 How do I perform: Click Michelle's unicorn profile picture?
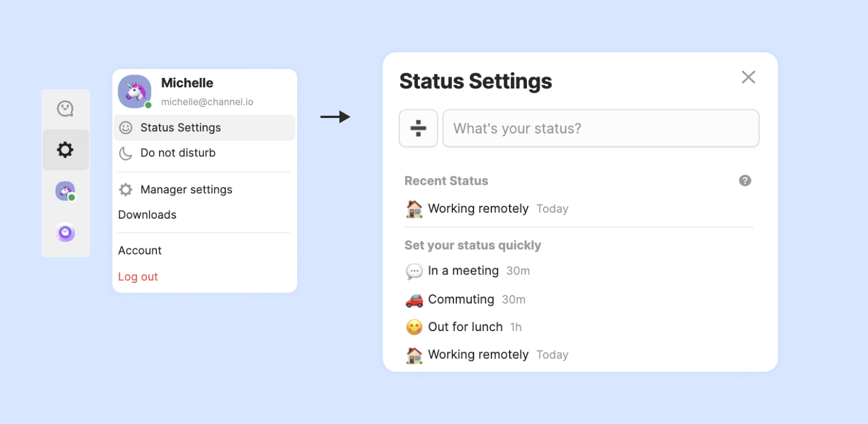(x=135, y=91)
